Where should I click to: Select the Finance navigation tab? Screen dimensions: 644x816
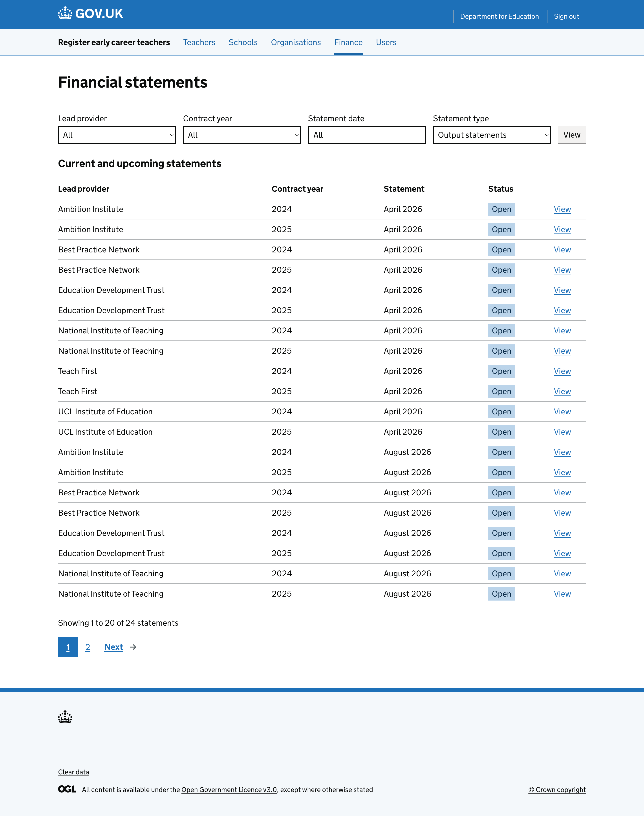click(x=348, y=42)
